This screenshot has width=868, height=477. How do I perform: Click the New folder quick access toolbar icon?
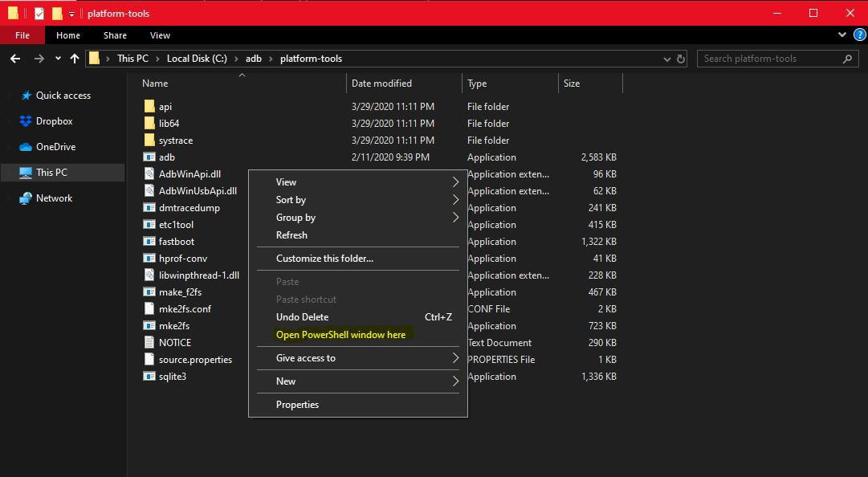pyautogui.click(x=57, y=14)
